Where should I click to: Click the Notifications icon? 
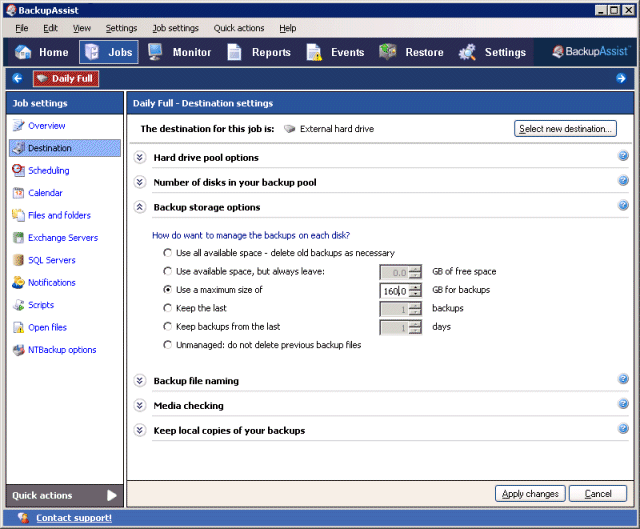pyautogui.click(x=18, y=282)
